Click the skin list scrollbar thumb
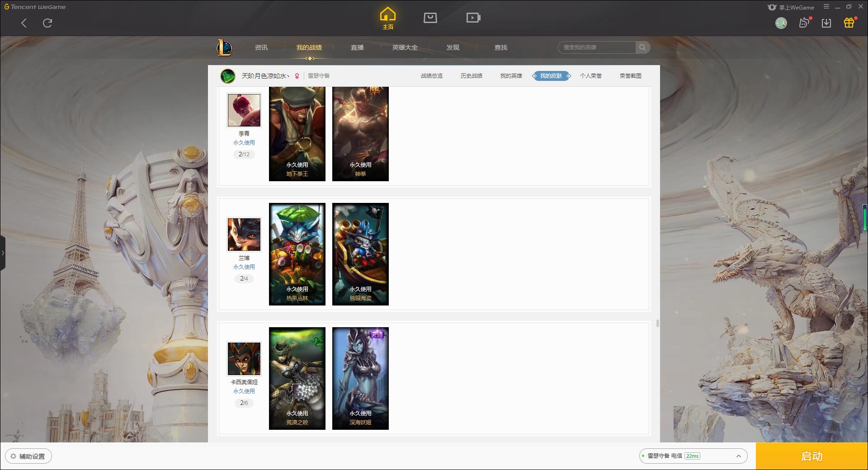The image size is (868, 470). [657, 324]
